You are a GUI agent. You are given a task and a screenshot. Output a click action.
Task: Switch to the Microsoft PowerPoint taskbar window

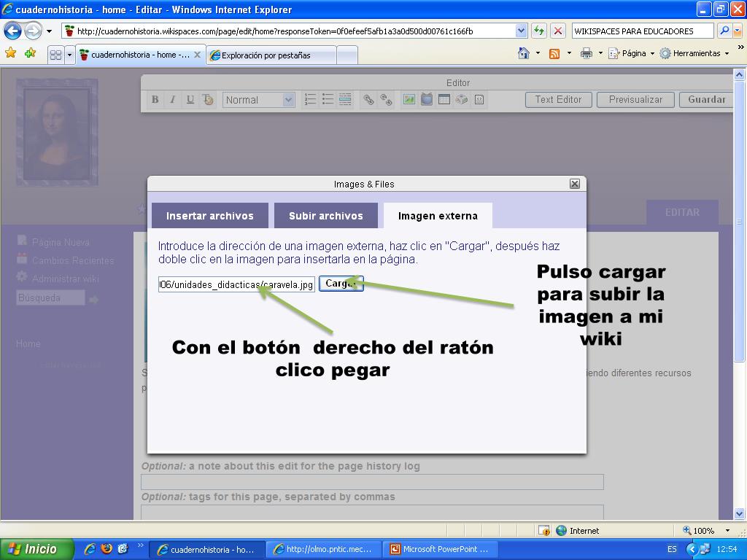[441, 549]
